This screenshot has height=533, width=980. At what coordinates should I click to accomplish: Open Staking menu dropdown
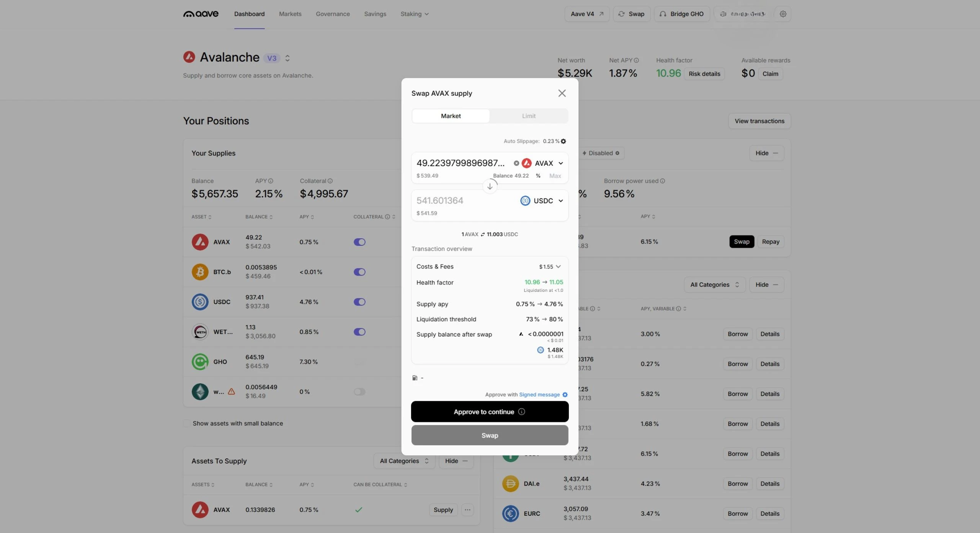(415, 14)
